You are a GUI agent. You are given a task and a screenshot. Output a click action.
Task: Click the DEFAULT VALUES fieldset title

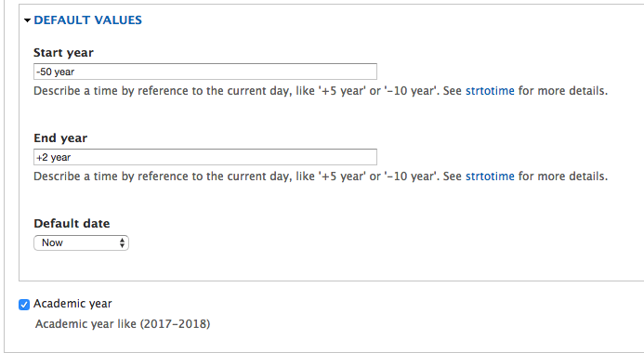88,20
